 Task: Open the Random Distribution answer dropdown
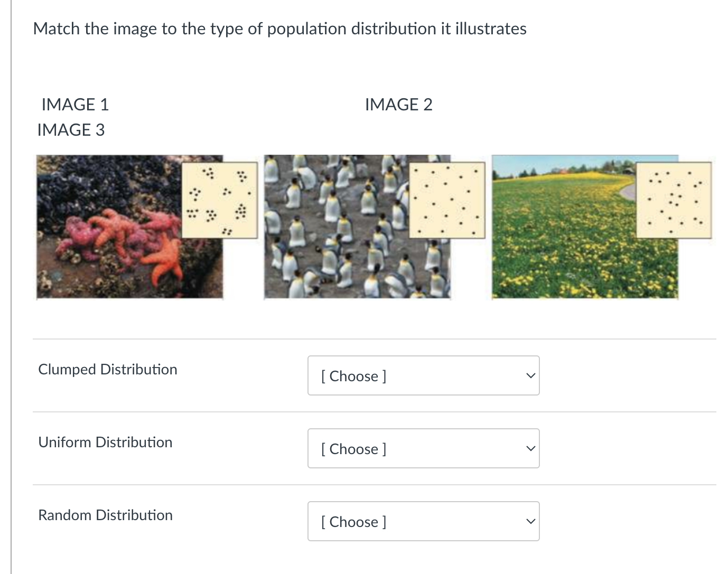click(423, 521)
